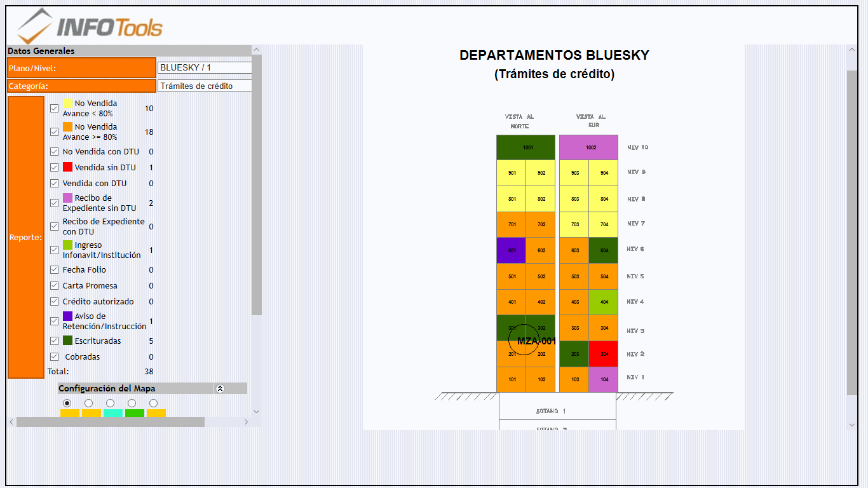The image size is (868, 488).
Task: Select apartment 702 on the map
Action: (x=540, y=224)
